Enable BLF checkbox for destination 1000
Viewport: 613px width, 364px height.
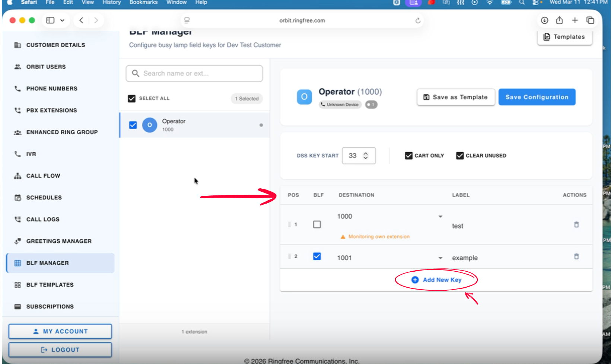tap(317, 224)
